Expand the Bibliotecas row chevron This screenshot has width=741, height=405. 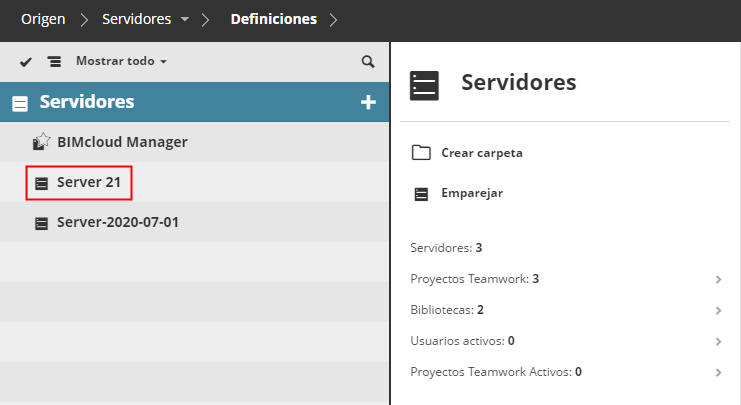pyautogui.click(x=719, y=310)
